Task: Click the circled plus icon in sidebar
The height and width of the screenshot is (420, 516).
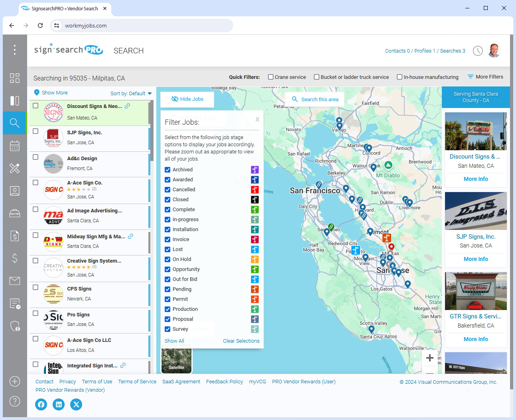Action: [x=15, y=381]
